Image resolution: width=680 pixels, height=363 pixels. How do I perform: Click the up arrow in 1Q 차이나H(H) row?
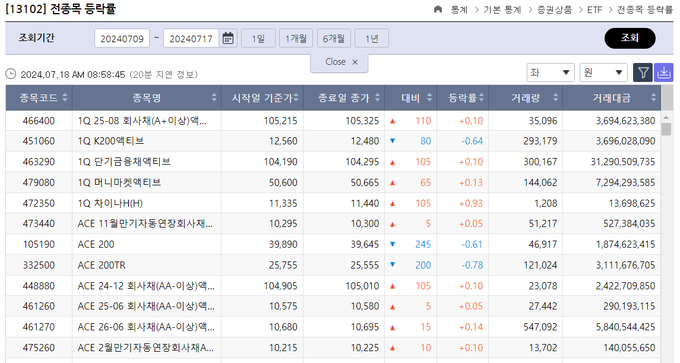[x=392, y=203]
